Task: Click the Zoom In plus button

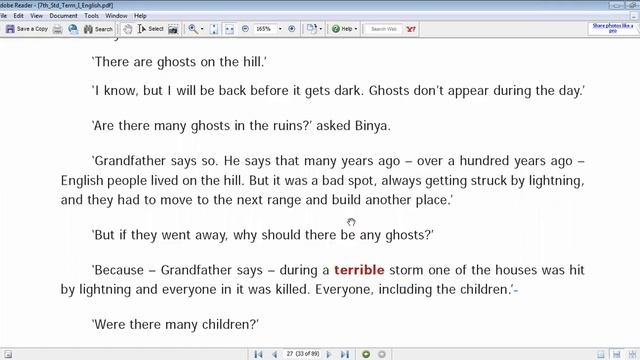Action: click(291, 29)
